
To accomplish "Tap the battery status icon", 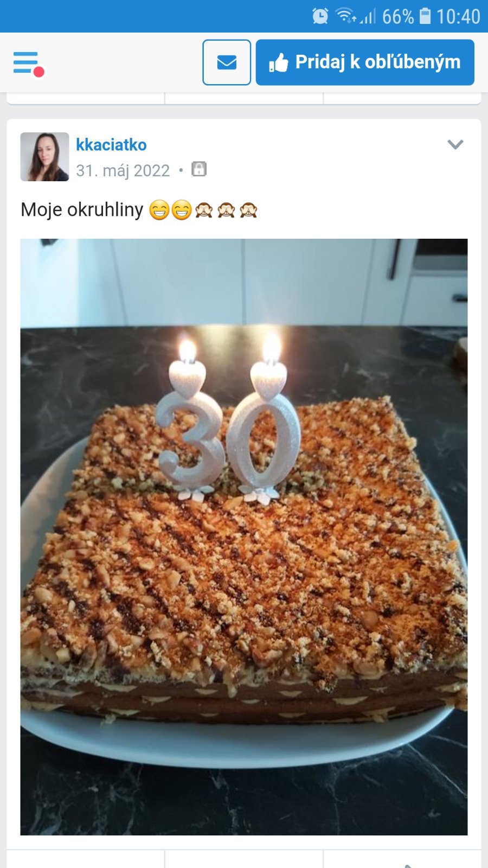I will 426,16.
